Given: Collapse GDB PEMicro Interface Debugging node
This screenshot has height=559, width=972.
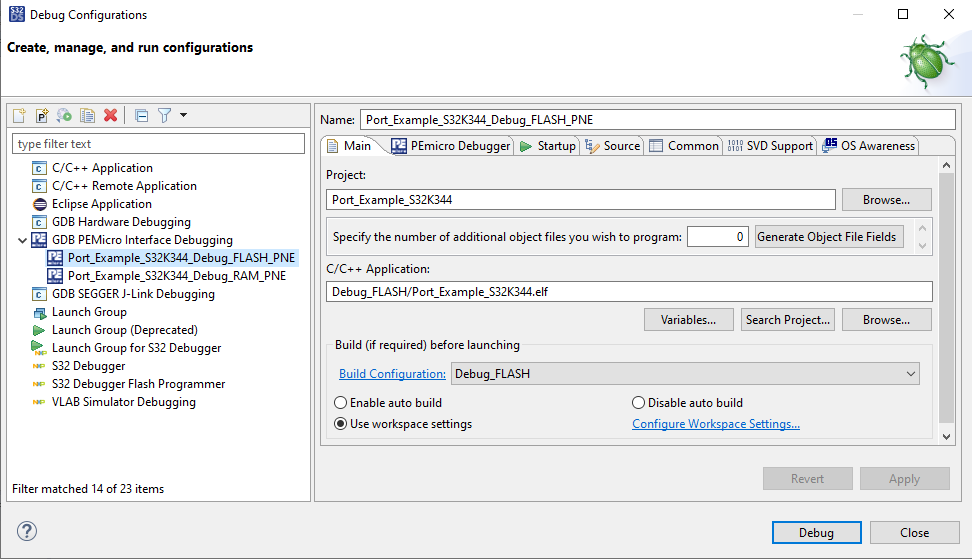Looking at the screenshot, I should coord(22,240).
